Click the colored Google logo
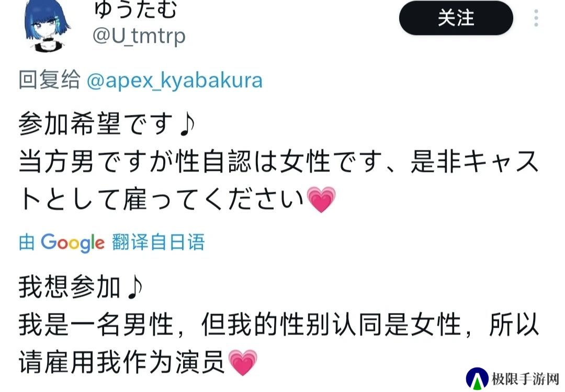 [72, 243]
